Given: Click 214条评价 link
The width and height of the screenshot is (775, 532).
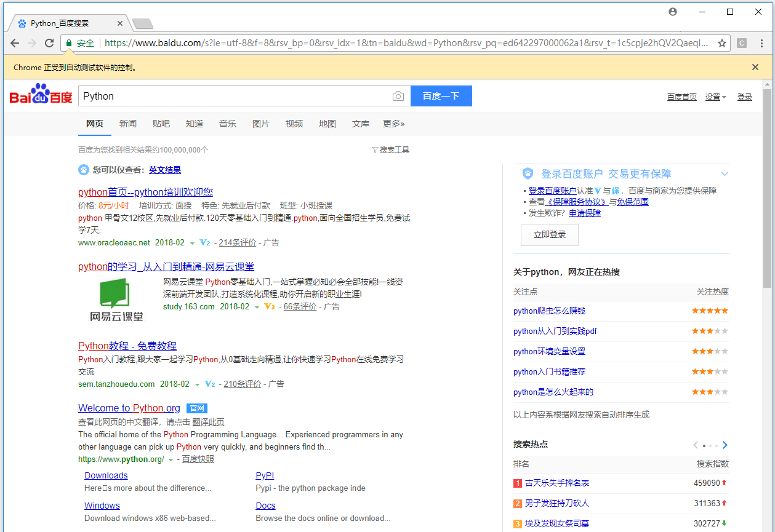Looking at the screenshot, I should [238, 242].
